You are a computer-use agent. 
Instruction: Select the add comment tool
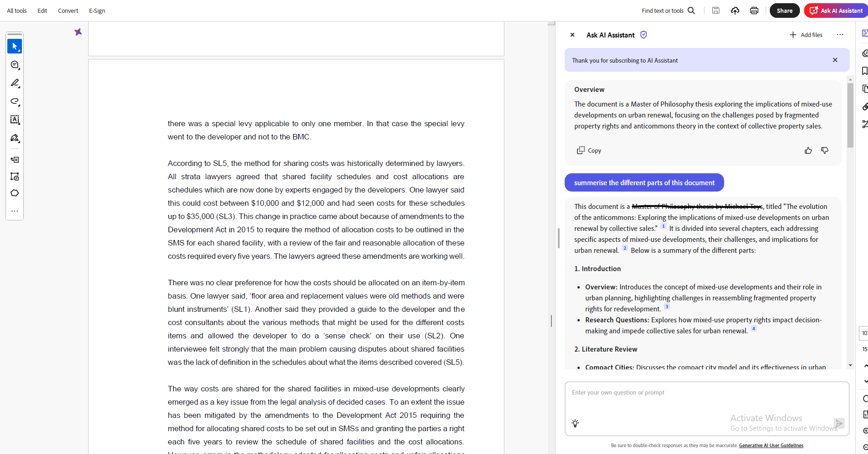pyautogui.click(x=15, y=65)
